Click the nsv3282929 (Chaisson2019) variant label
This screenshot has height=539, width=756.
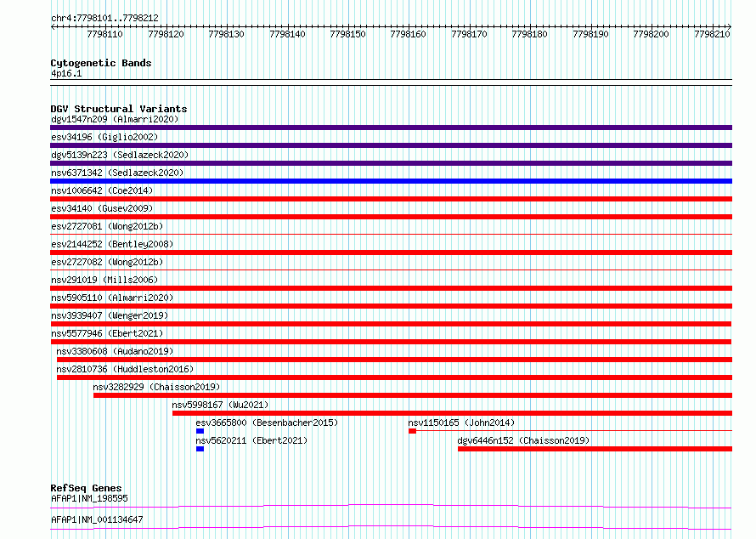[x=156, y=387]
